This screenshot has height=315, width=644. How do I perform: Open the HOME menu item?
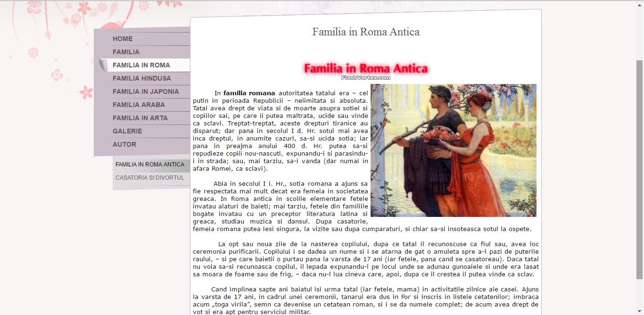tap(123, 39)
